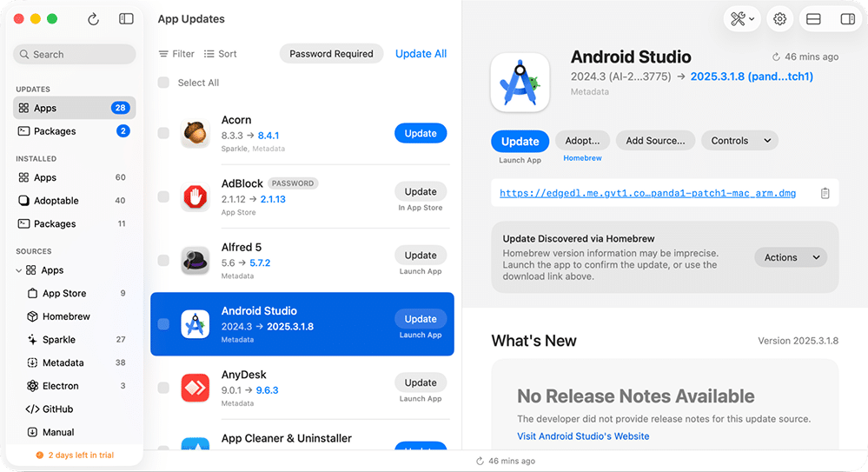Screen dimensions: 868x472
Task: Click the refresh icon in the sidebar header
Action: click(x=94, y=19)
